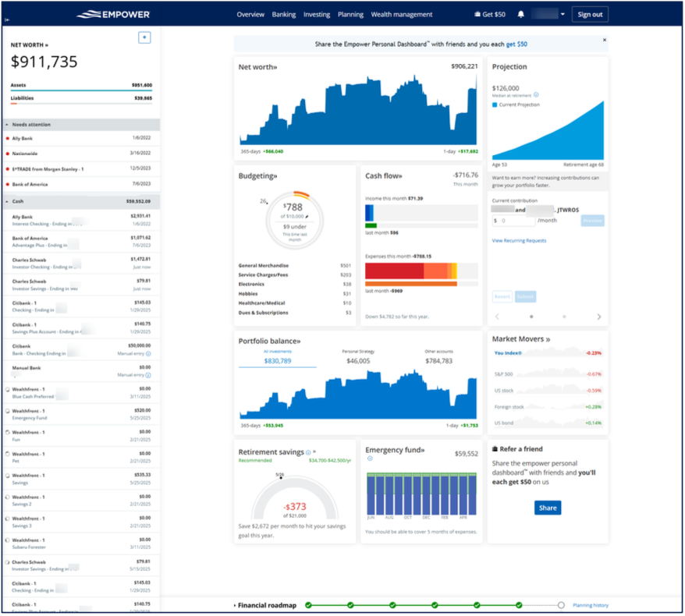Click info icon on Manual Bank entry
685x616 pixels.
pyautogui.click(x=148, y=376)
